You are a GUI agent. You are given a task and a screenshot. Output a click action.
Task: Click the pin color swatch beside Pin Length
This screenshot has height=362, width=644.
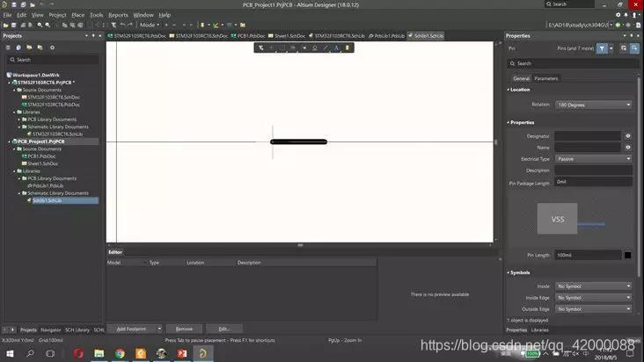[x=627, y=255]
